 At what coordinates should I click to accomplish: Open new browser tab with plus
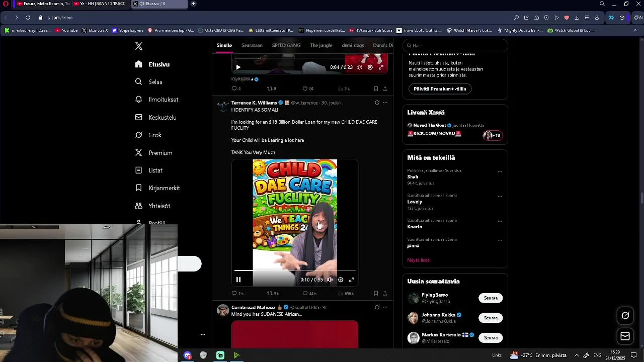(193, 4)
